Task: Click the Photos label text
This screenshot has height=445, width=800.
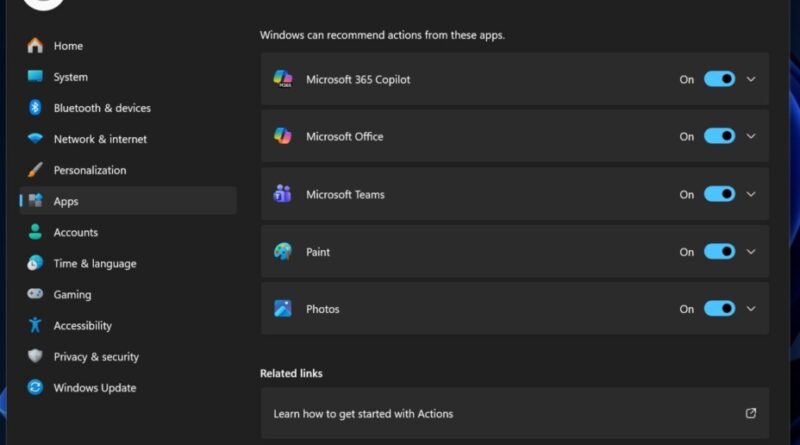Action: (322, 309)
